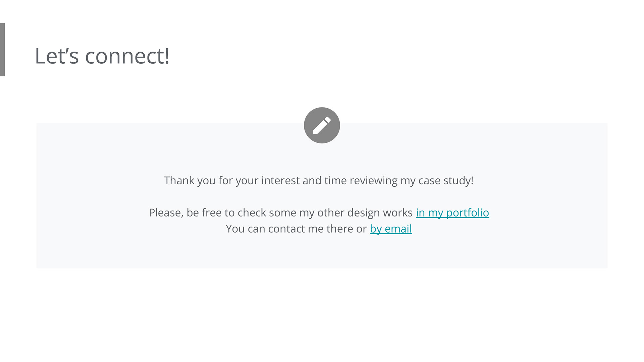Click the word "or" before the email link
Image resolution: width=644 pixels, height=362 pixels.
coord(361,229)
